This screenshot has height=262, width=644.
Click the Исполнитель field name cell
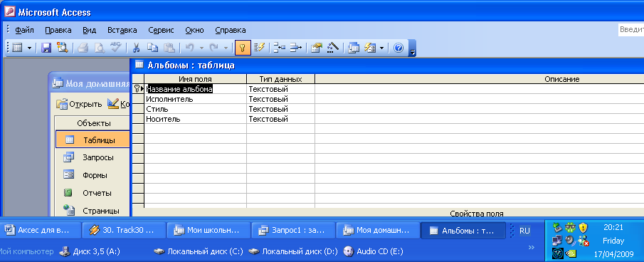point(195,99)
